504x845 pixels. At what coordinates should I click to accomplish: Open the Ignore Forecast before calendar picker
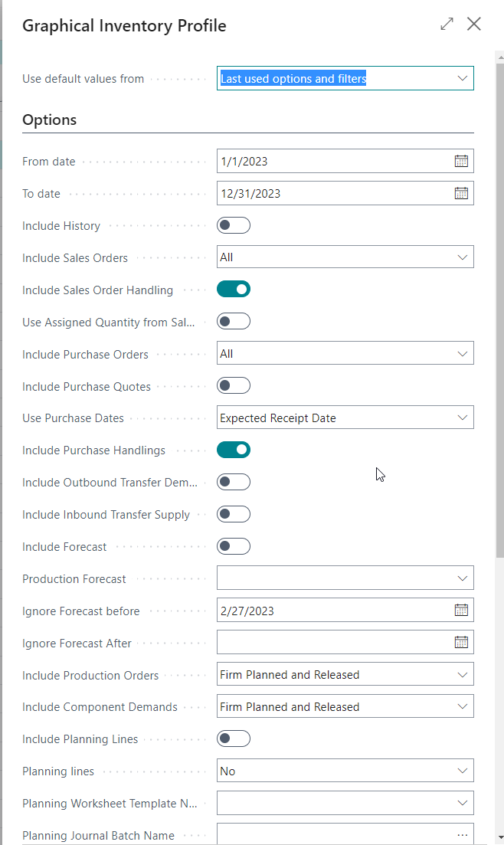[461, 610]
